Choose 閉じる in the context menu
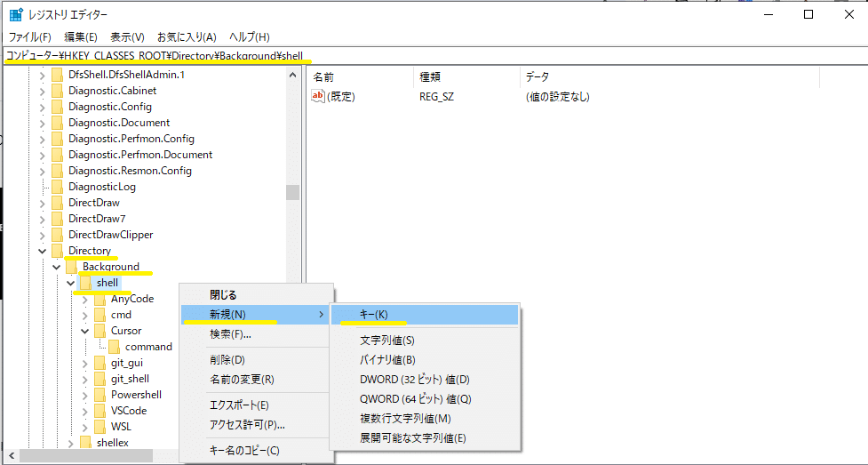The height and width of the screenshot is (465, 868). 257,295
